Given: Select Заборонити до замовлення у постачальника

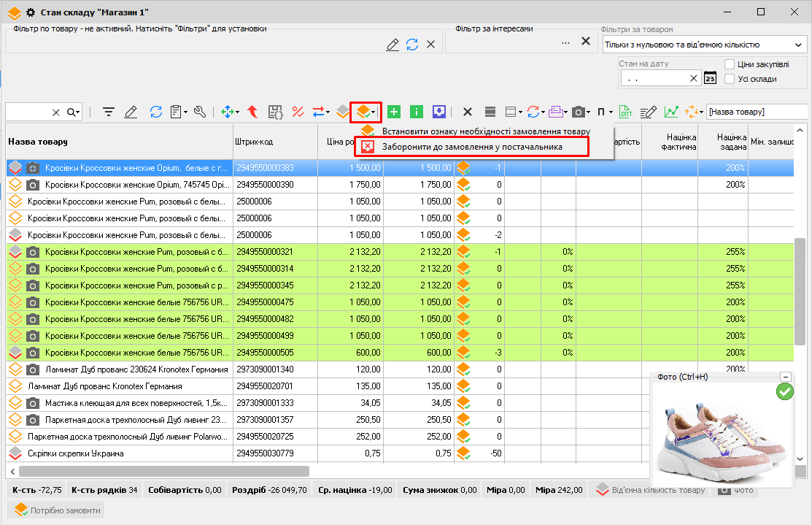Looking at the screenshot, I should click(x=472, y=147).
